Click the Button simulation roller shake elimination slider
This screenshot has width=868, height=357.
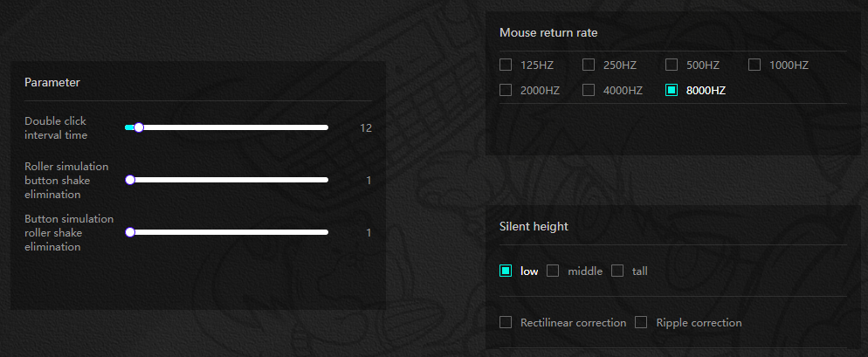point(229,232)
